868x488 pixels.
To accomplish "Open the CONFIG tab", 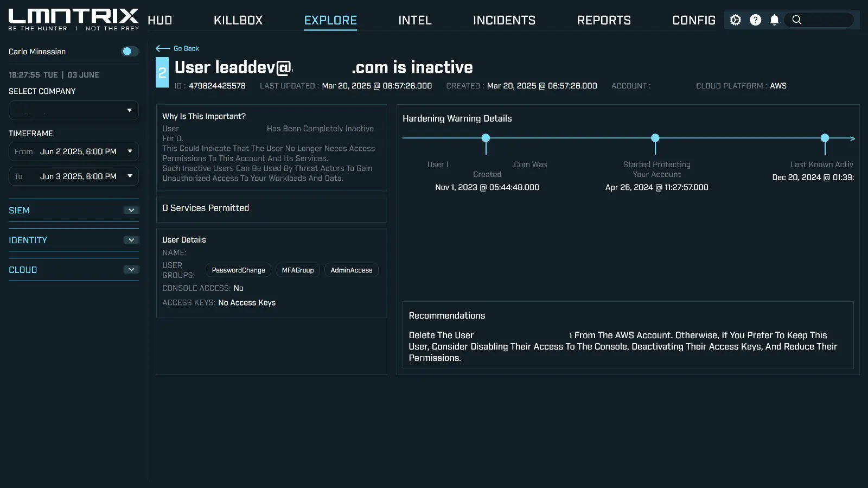I will click(x=694, y=20).
